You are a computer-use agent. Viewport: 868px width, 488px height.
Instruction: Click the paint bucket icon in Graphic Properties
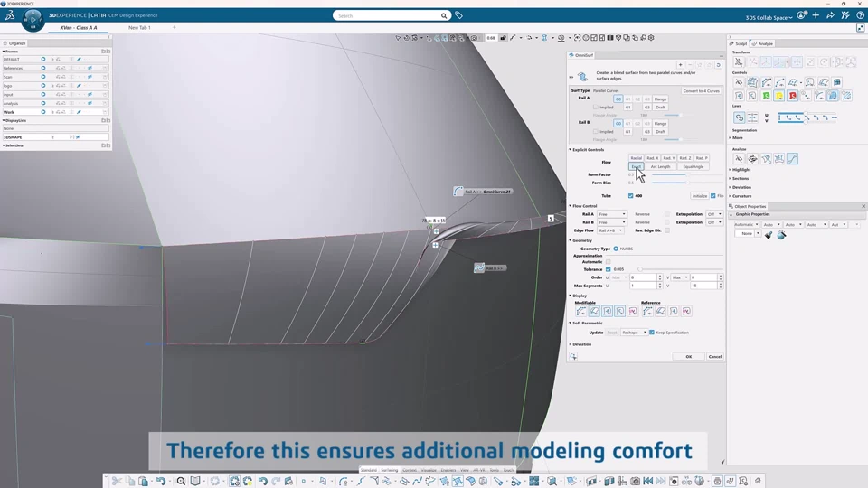click(781, 235)
